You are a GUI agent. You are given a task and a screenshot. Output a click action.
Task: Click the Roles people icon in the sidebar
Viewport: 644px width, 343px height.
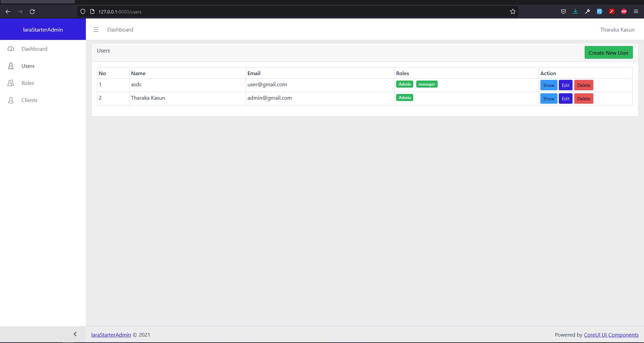click(11, 83)
